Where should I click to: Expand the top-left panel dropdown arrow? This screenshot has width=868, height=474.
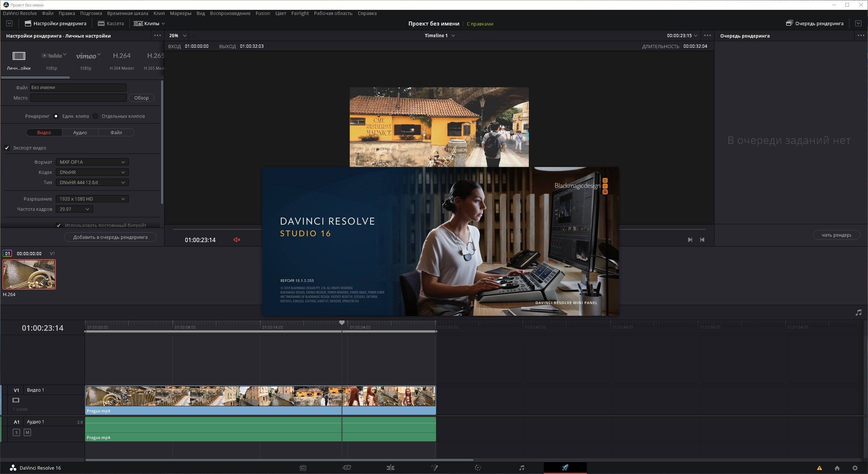9,23
